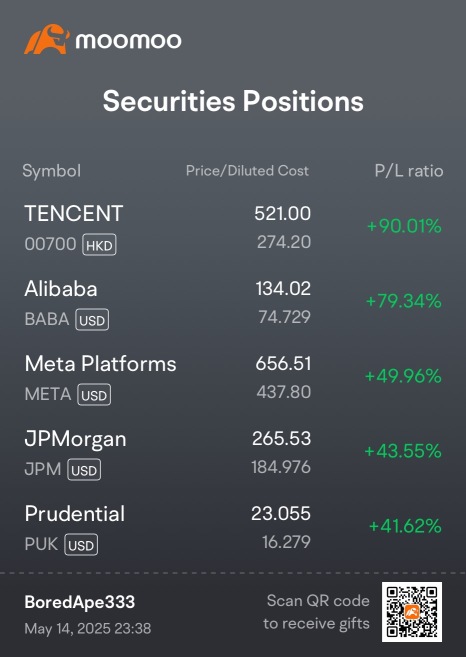Tap the QR code image
Screen dimensions: 466x657
pyautogui.click(x=412, y=612)
